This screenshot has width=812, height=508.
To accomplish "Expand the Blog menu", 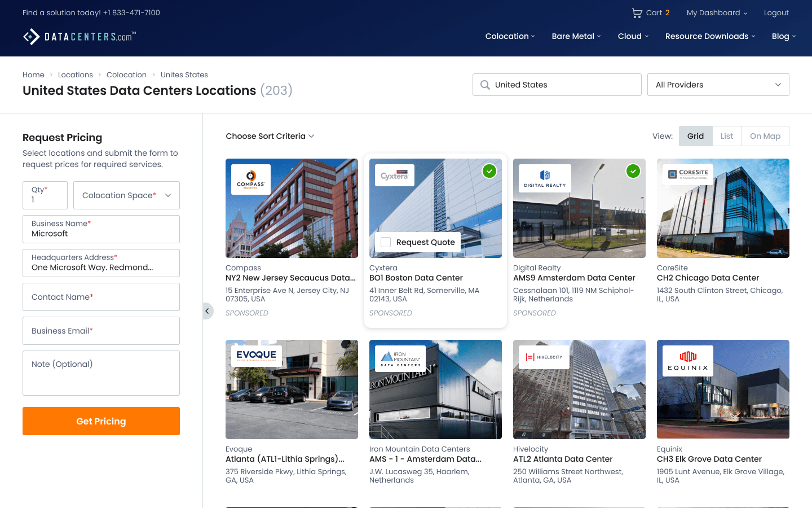I will pos(784,36).
